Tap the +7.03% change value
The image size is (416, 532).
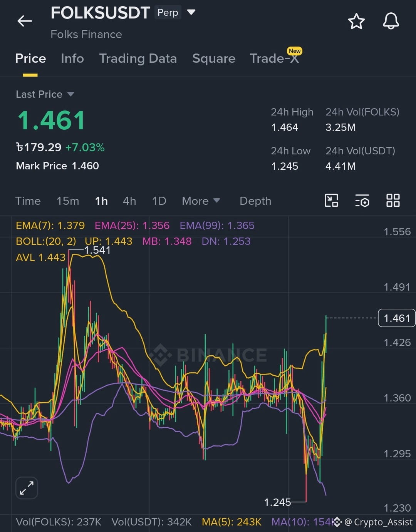point(85,147)
